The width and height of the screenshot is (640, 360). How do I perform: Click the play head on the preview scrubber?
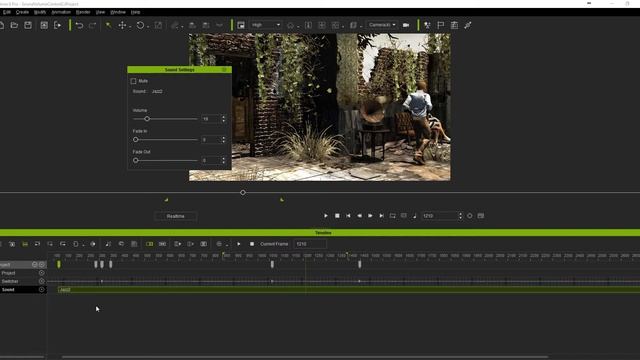243,192
